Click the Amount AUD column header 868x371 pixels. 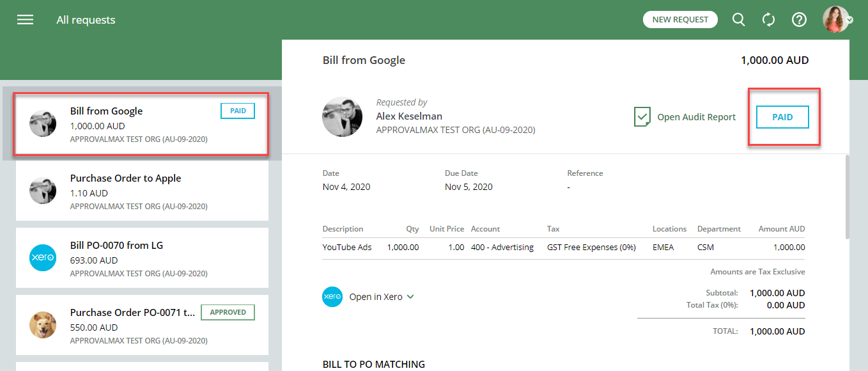point(782,228)
